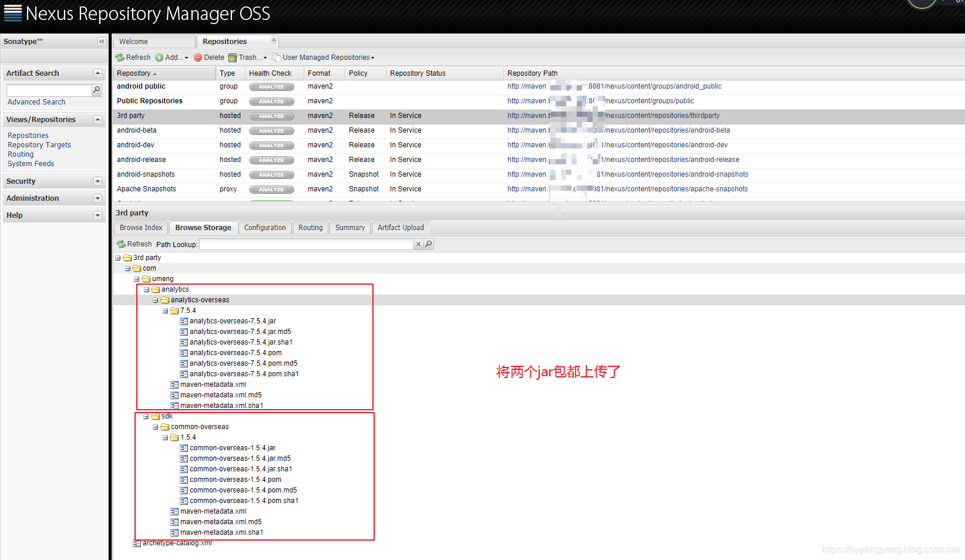Open Repository Targets link
Screen dimensions: 965x560
39,145
